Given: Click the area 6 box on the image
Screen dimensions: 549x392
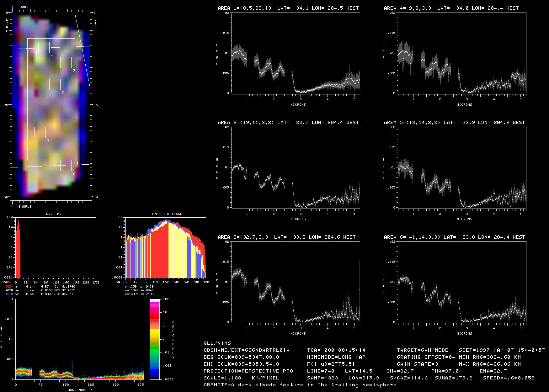Looking at the screenshot, I should point(66,166).
